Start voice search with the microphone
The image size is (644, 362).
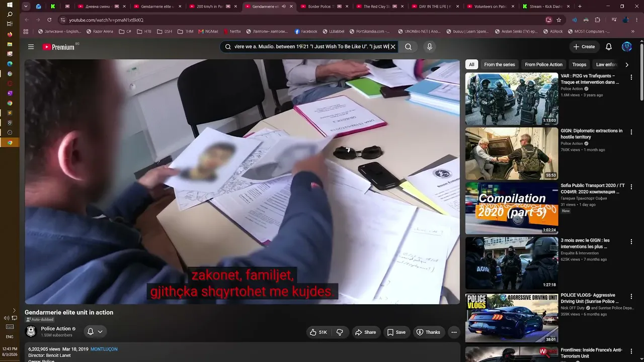429,47
